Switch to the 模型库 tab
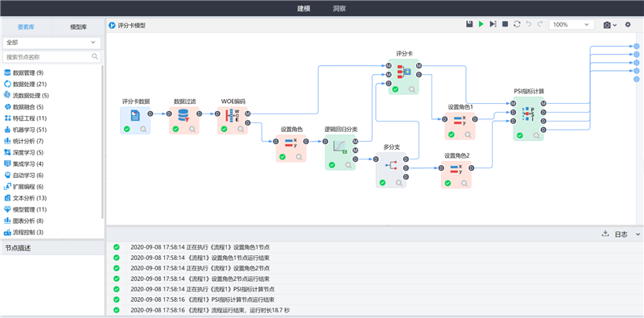 pyautogui.click(x=78, y=27)
